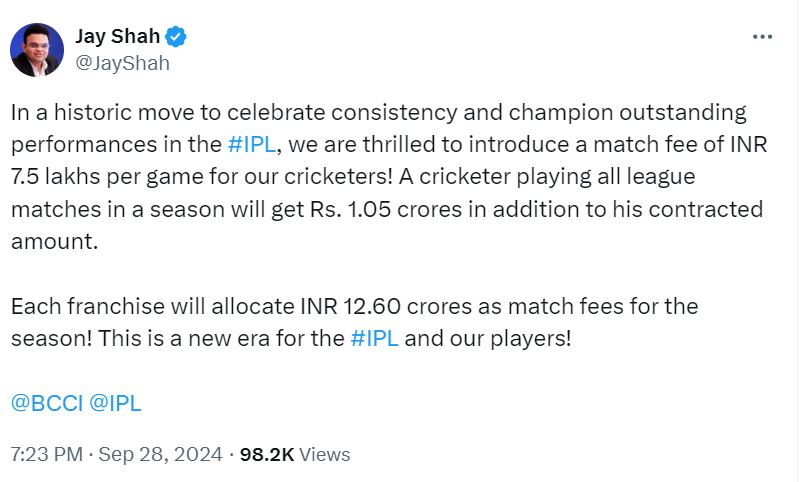
Task: Open the #IPL hashtag in second paragraph
Action: click(x=375, y=337)
